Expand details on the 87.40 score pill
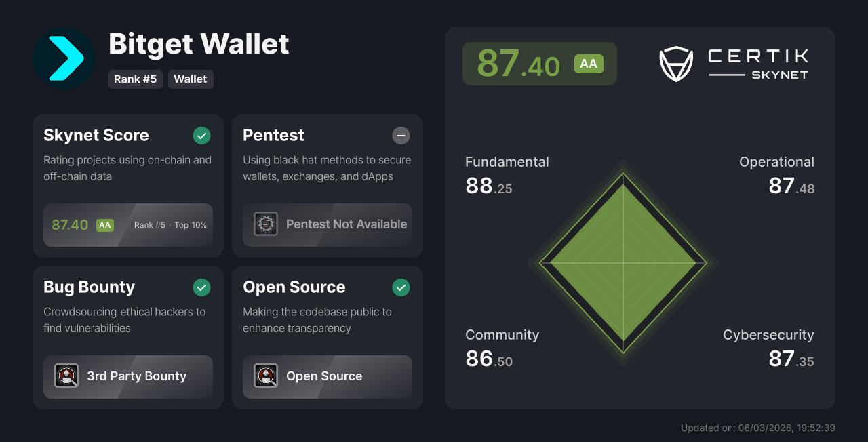 539,63
